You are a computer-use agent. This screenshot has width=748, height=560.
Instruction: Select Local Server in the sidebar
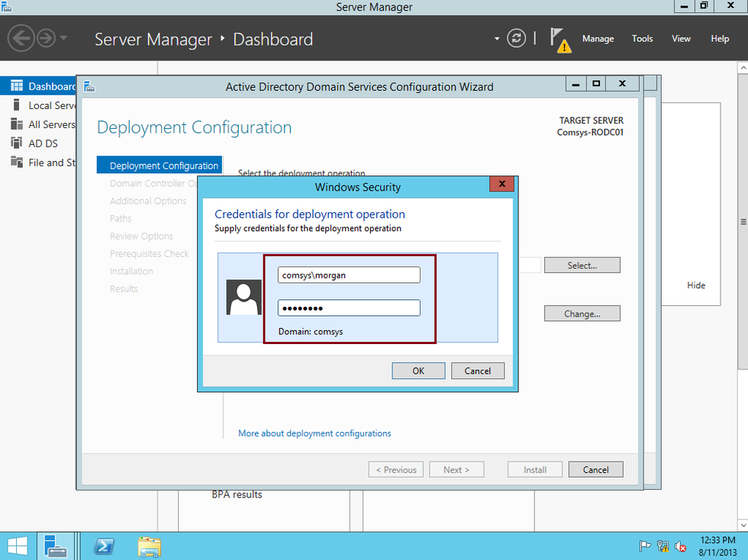coord(38,105)
